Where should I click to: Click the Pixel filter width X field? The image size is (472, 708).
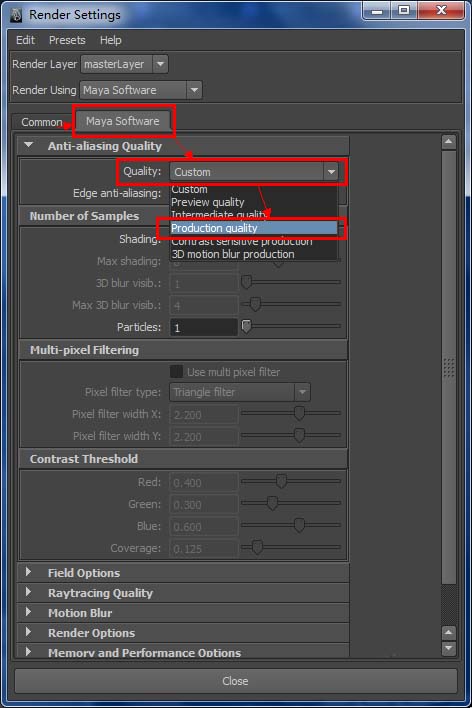tap(204, 414)
